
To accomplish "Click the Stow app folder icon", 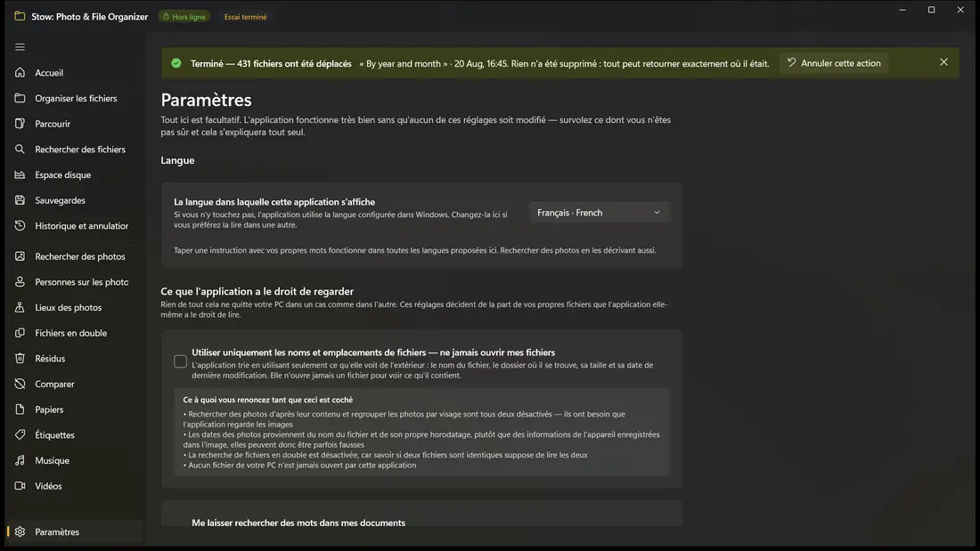I will [x=20, y=16].
